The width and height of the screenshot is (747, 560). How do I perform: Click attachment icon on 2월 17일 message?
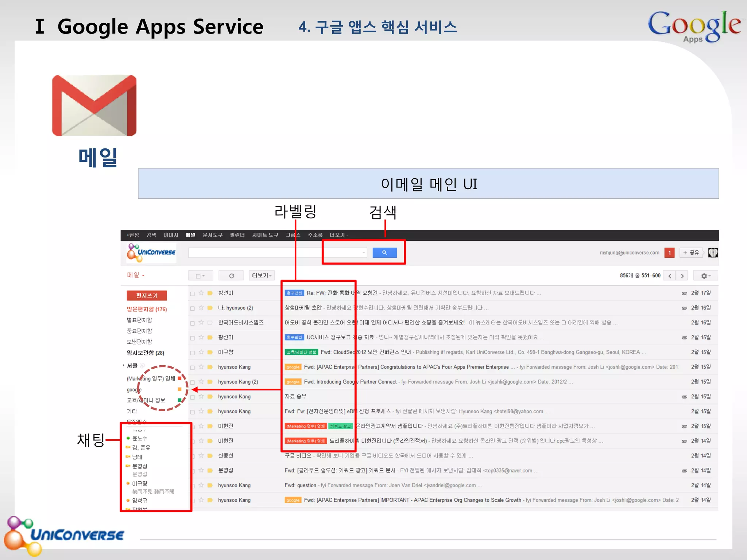684,293
